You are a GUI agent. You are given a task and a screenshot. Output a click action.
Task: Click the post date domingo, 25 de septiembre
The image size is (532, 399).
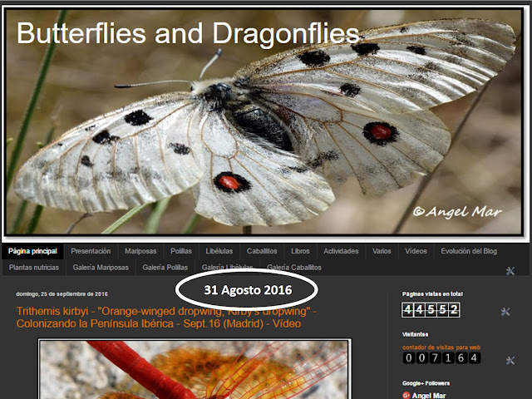click(x=62, y=294)
